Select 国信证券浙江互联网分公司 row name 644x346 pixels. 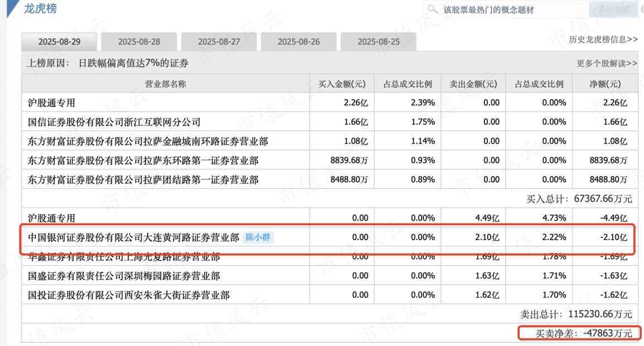pyautogui.click(x=114, y=122)
